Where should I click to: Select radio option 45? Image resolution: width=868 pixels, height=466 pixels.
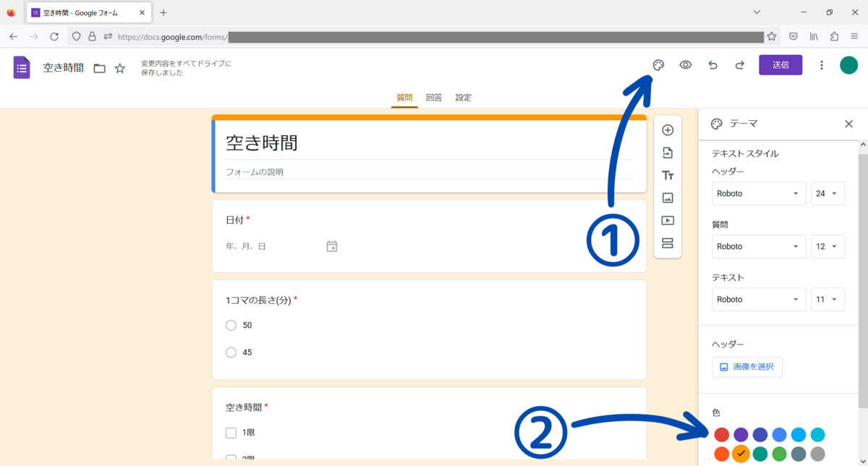(231, 352)
